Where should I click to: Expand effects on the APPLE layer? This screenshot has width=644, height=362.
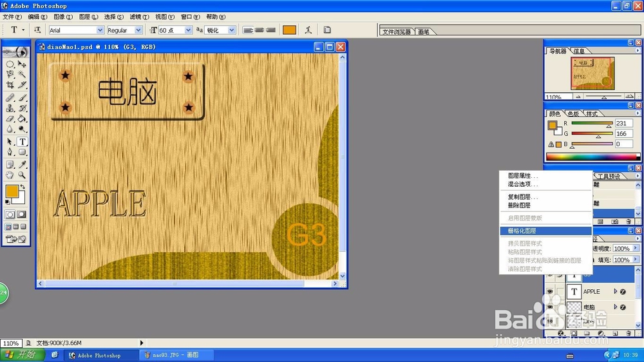pos(615,291)
